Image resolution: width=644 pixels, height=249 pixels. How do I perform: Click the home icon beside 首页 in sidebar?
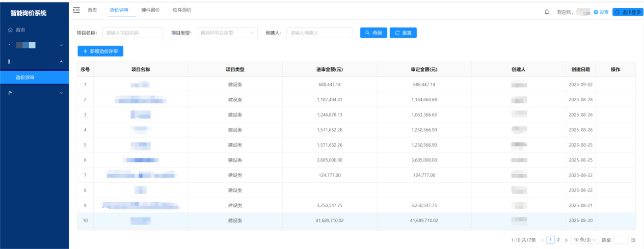tap(10, 30)
